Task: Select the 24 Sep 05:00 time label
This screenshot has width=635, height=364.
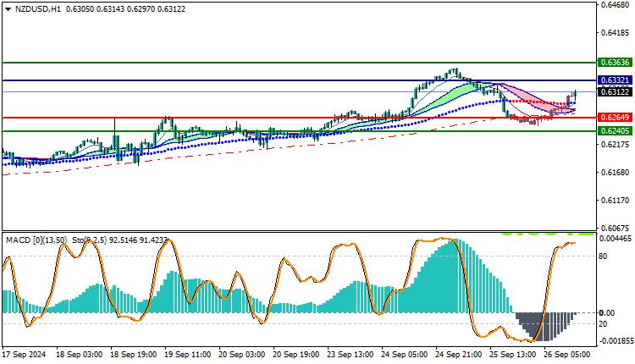Action: tap(405, 355)
